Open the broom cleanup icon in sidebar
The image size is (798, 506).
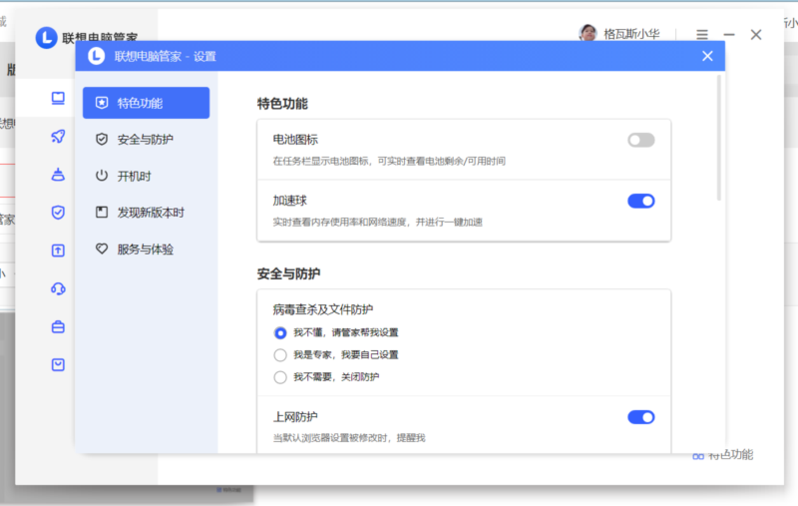(x=58, y=174)
